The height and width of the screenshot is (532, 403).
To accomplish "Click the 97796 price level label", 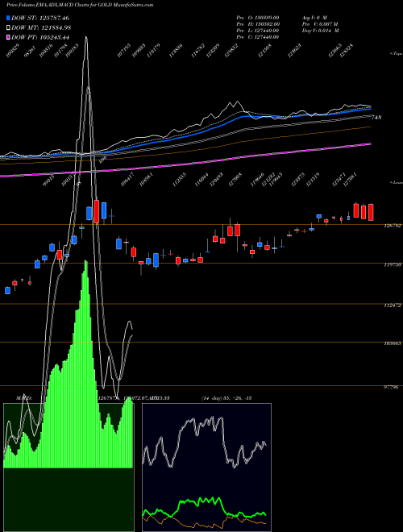I will 393,387.
